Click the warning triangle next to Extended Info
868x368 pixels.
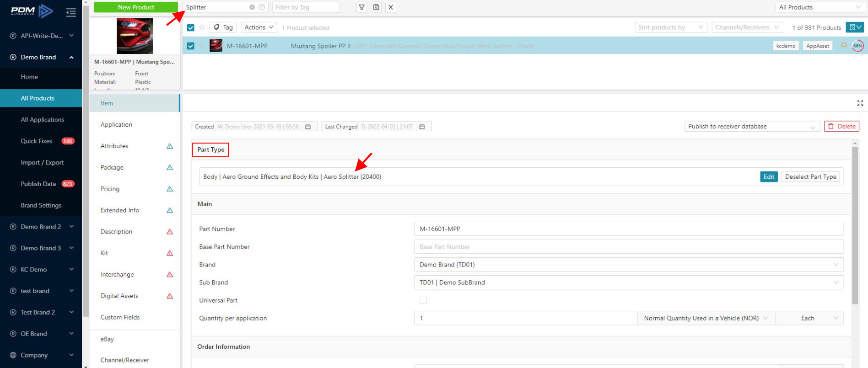[x=170, y=210]
